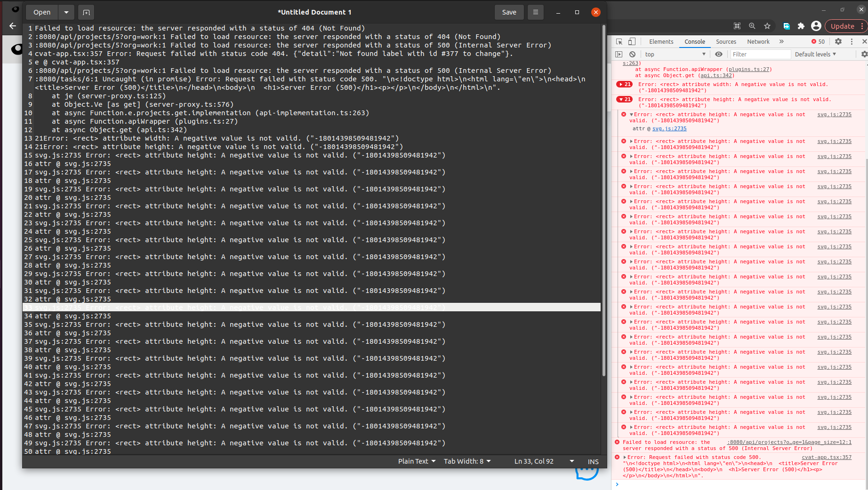Clear the console with the no-entry icon

coord(632,54)
